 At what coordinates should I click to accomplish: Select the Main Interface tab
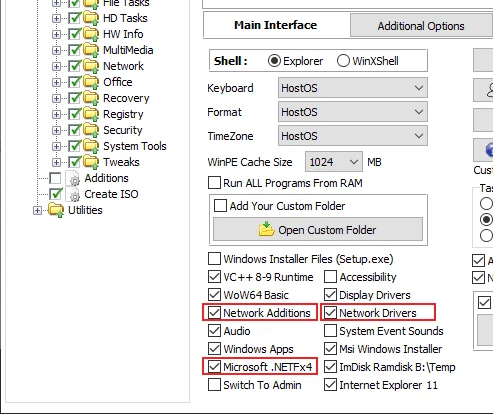275,25
